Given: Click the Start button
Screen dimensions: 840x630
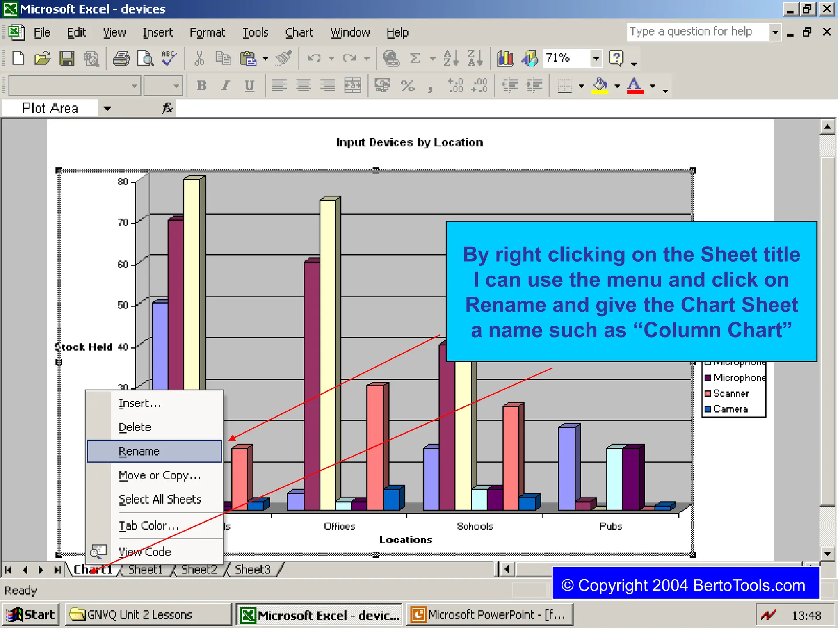Looking at the screenshot, I should click(31, 615).
